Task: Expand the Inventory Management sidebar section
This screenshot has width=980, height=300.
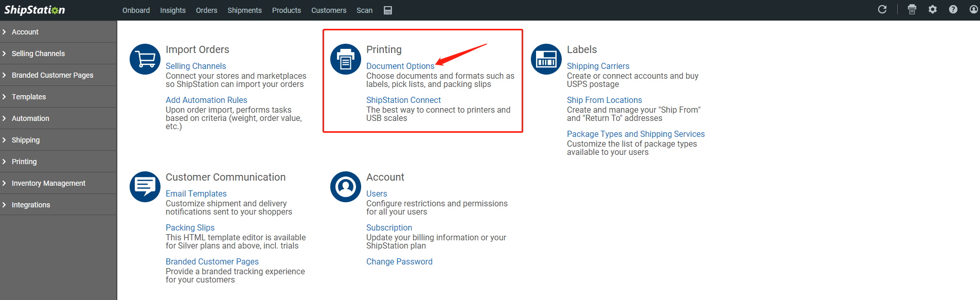Action: point(48,183)
